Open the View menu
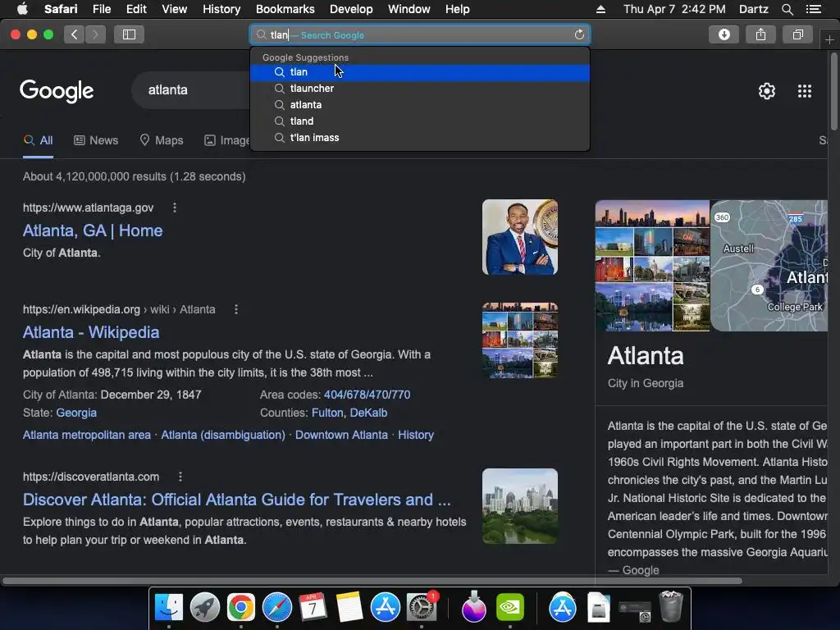Screen dimensions: 840x630 174,9
